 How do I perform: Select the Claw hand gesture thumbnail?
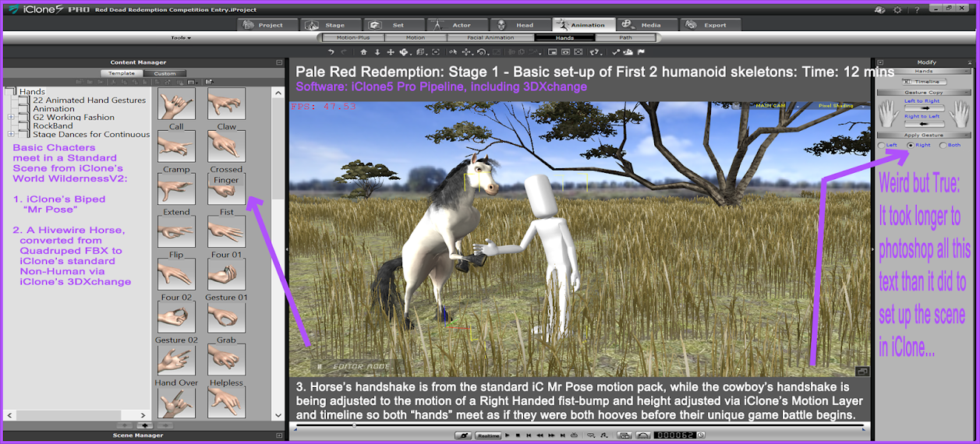pyautogui.click(x=226, y=104)
